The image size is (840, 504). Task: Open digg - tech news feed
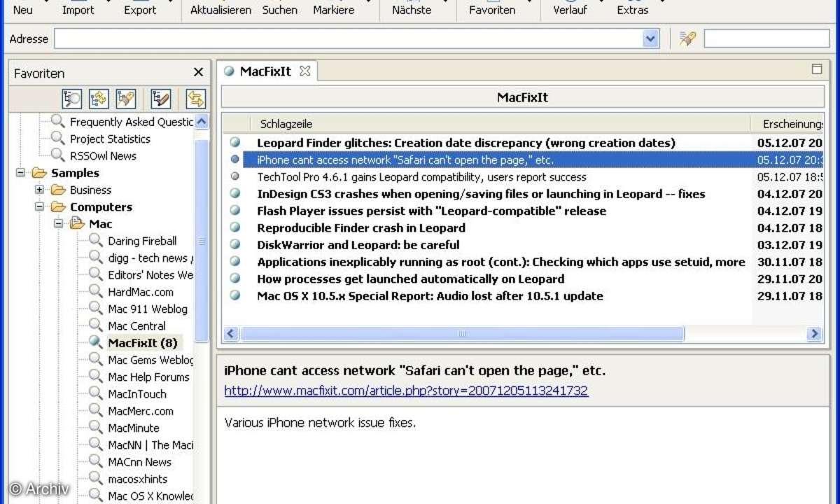(x=150, y=258)
